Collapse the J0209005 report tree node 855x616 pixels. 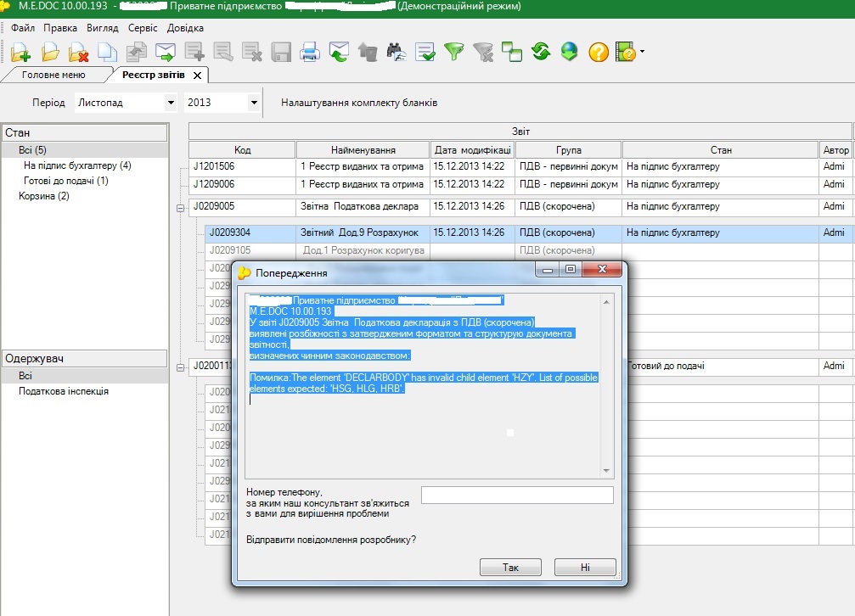[x=180, y=207]
